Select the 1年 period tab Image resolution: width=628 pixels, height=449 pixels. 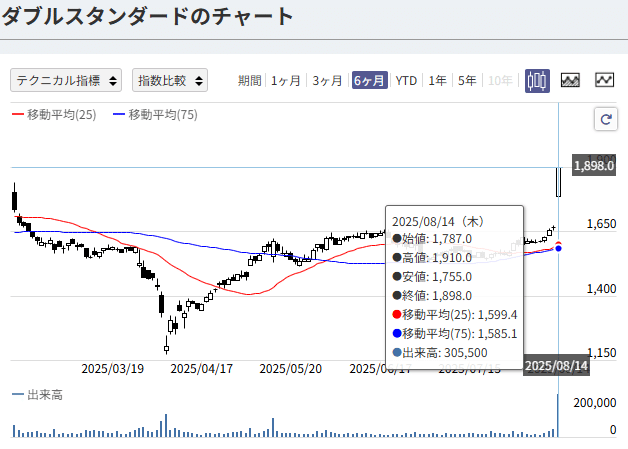[x=437, y=81]
